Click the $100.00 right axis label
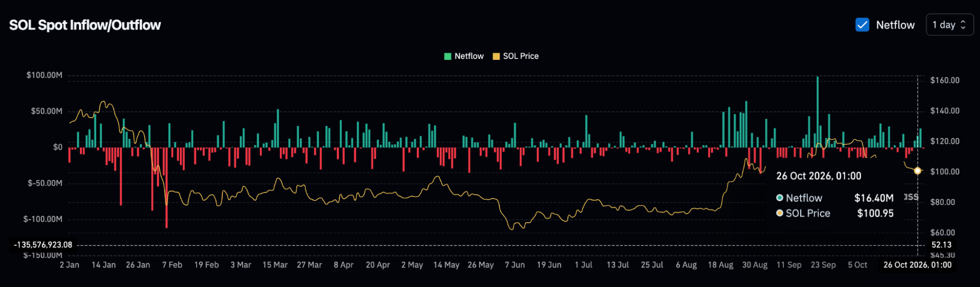 pos(945,171)
